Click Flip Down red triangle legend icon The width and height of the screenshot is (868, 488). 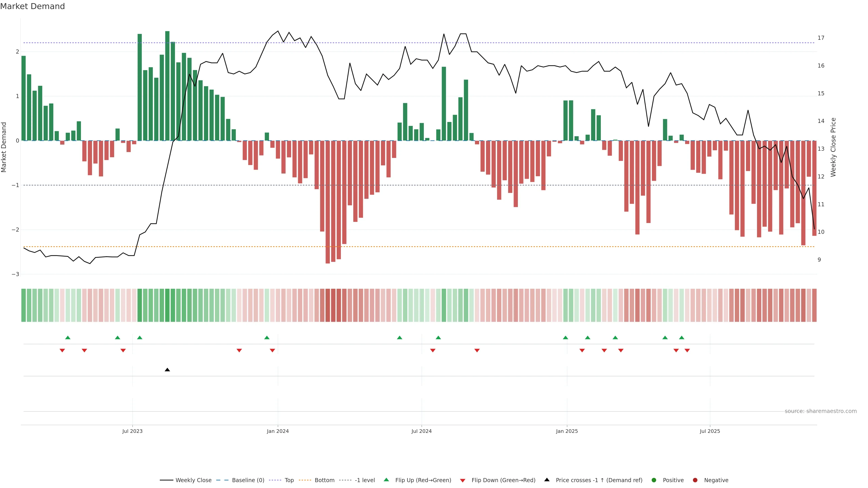463,481
